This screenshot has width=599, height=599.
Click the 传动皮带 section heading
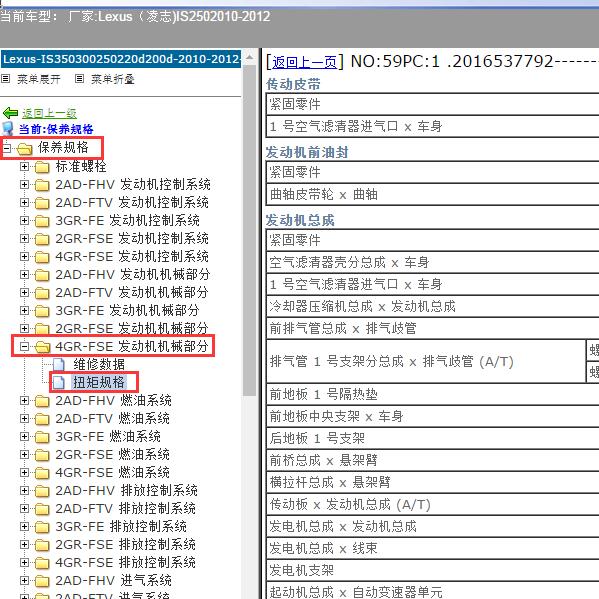click(293, 84)
